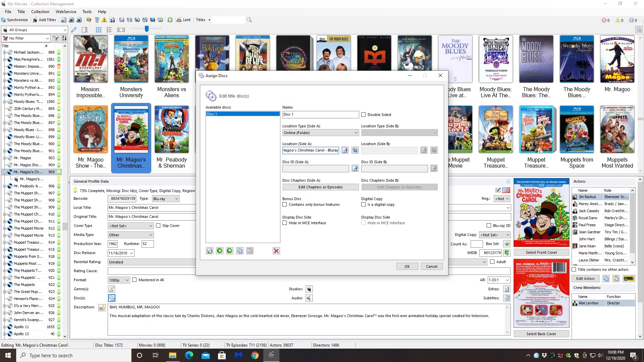
Task: Click the description edit icon
Action: click(x=102, y=307)
